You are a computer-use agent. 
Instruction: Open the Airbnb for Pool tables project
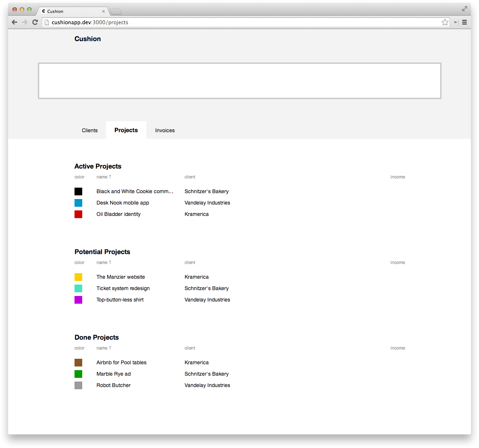[x=121, y=362]
